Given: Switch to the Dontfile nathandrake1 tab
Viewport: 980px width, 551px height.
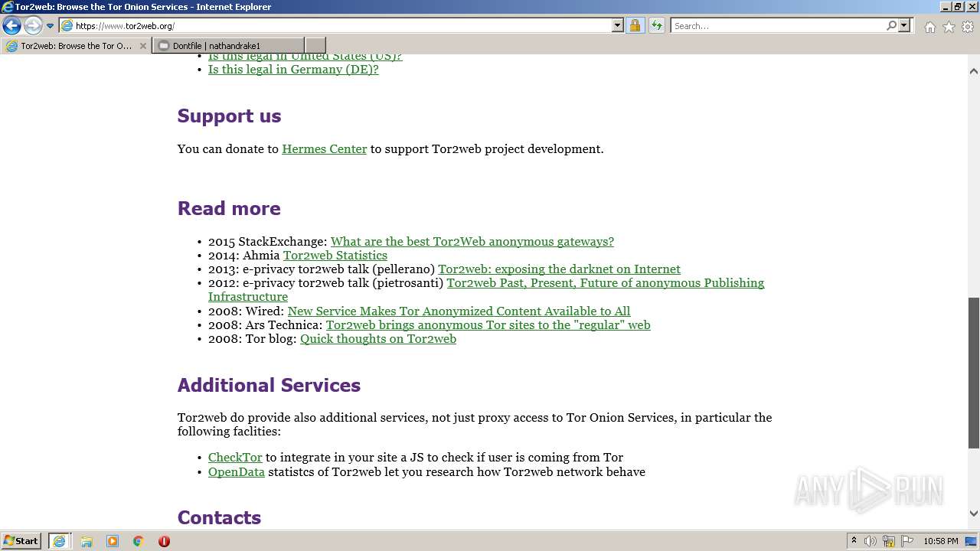Looking at the screenshot, I should click(x=228, y=46).
